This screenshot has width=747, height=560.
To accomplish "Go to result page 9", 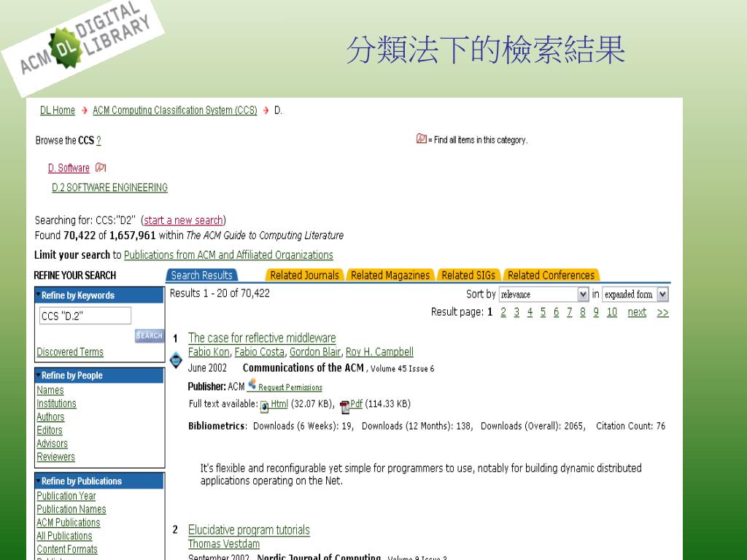I will [x=596, y=312].
